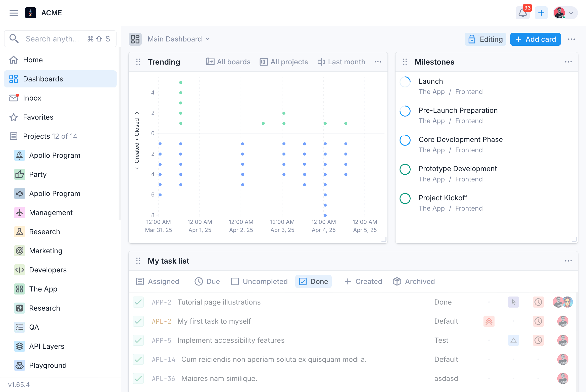Open the Main Dashboard dropdown
The height and width of the screenshot is (392, 586).
click(x=178, y=39)
